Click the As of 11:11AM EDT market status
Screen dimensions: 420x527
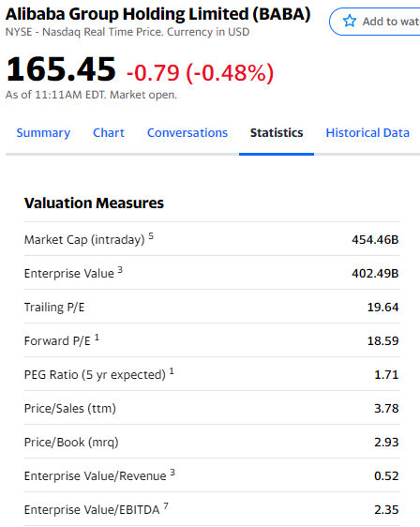[x=91, y=95]
